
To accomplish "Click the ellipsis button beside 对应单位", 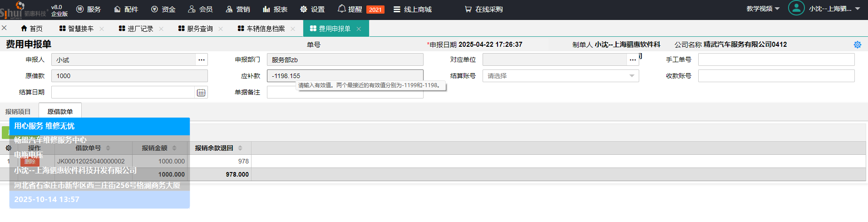I will tap(632, 60).
